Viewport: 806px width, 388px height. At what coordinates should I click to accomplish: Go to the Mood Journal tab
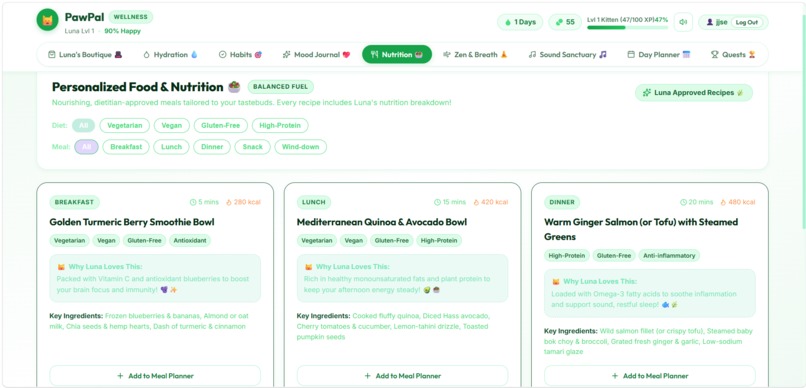316,54
